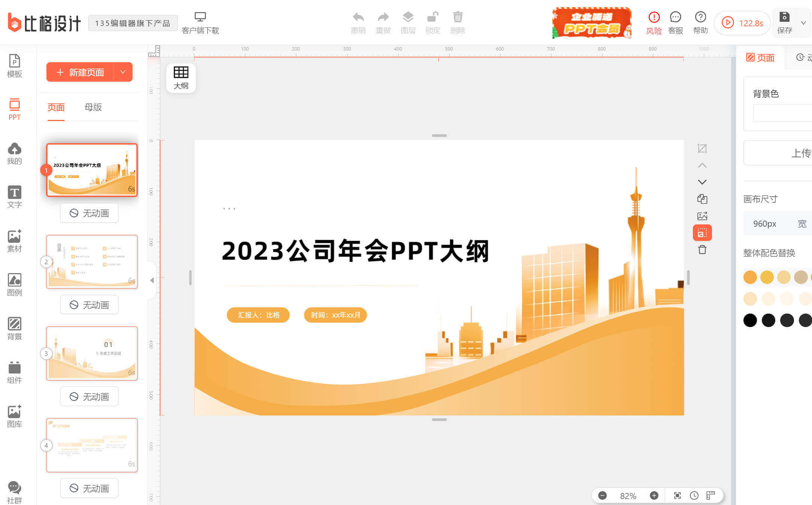
Task: Click the 新建页面 button
Action: point(80,72)
